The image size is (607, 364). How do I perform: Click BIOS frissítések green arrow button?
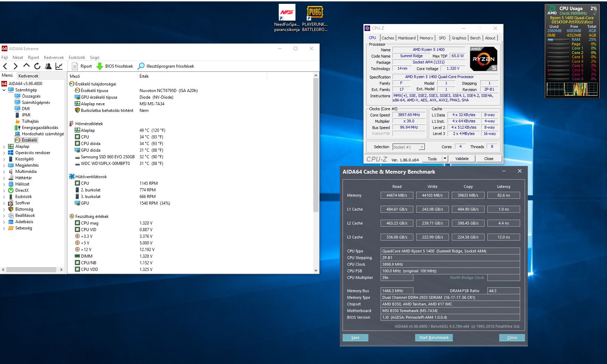pyautogui.click(x=115, y=66)
